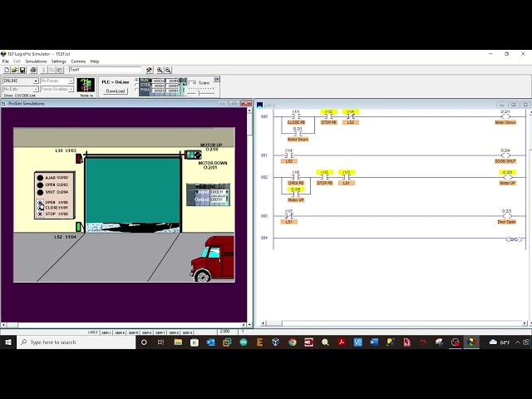Image resolution: width=532 pixels, height=399 pixels.
Task: Click the AJAR indicator lamp O:2/02
Action: click(40, 178)
